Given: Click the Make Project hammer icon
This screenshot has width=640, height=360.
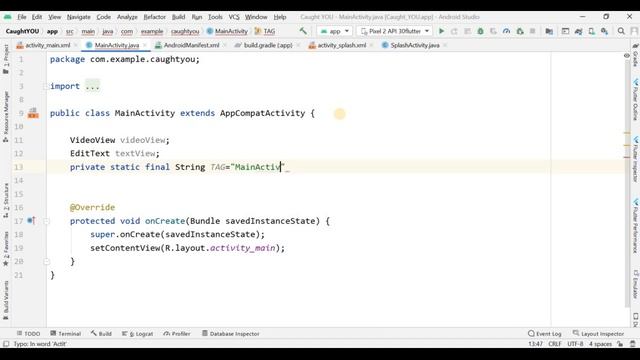Looking at the screenshot, I should 303,31.
